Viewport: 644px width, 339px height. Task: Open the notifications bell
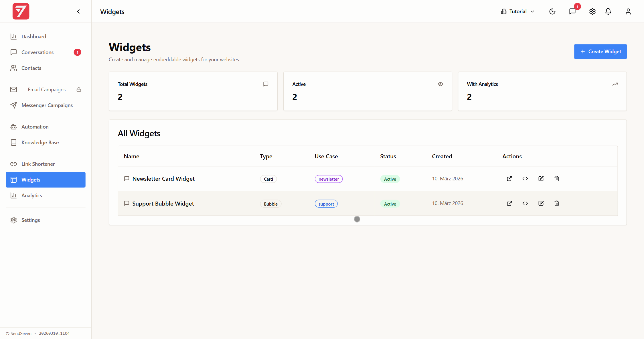(608, 11)
